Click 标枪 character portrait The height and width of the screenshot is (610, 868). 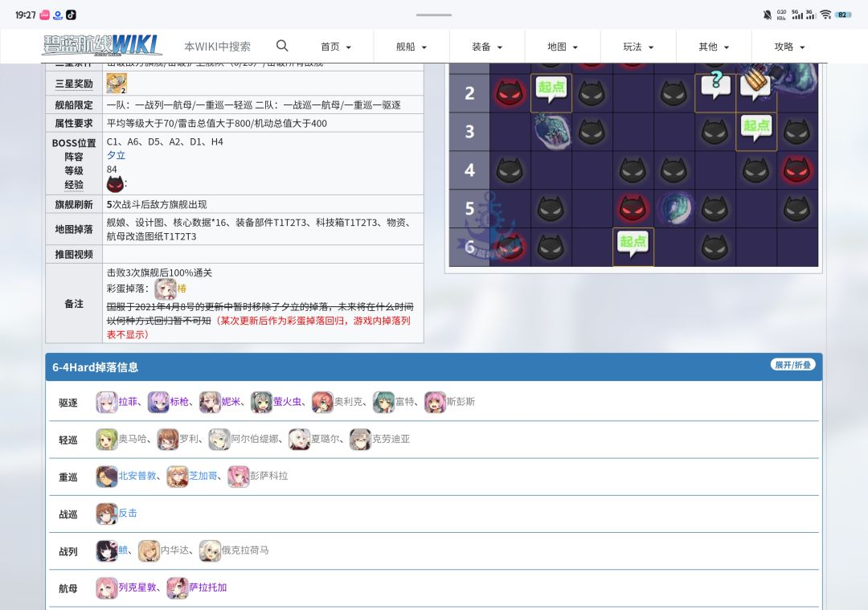[158, 403]
